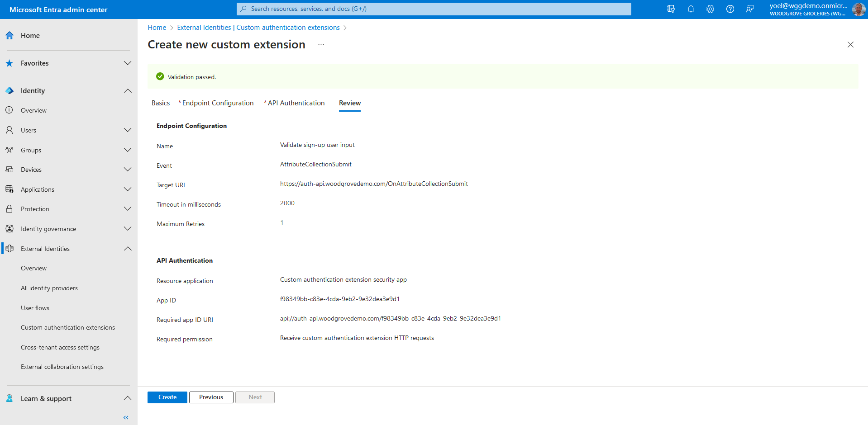Expand the Applications menu chevron

click(x=128, y=189)
